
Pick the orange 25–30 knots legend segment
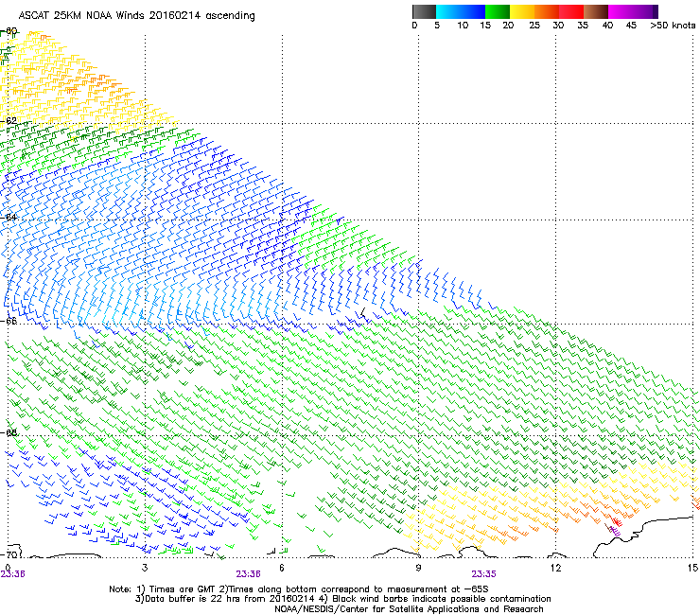coord(547,11)
